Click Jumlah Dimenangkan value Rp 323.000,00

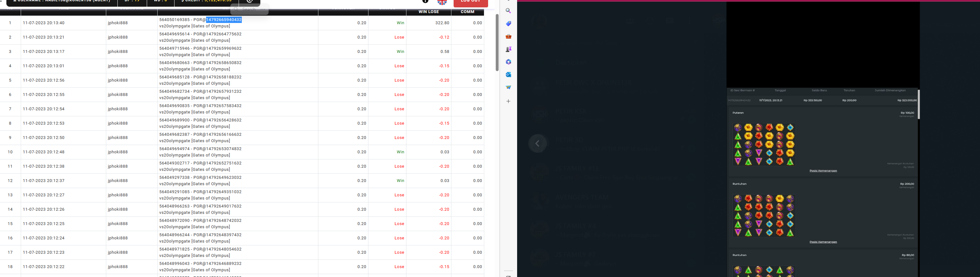point(907,100)
